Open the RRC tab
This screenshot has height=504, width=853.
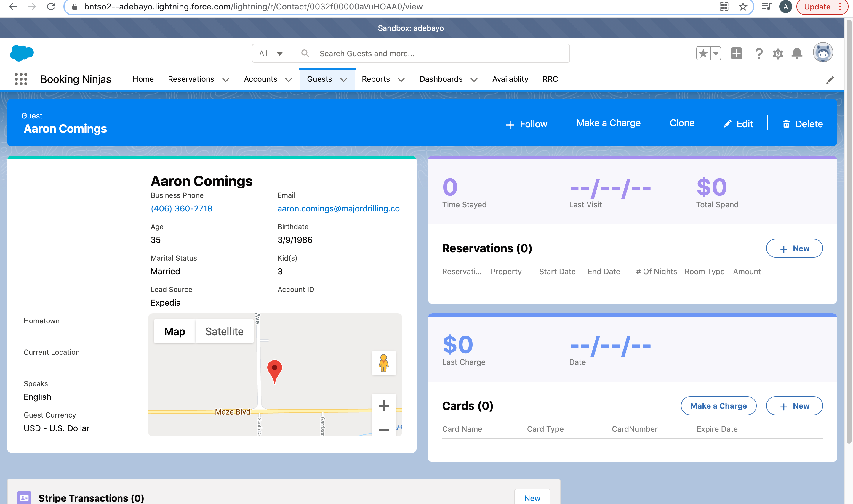click(550, 79)
